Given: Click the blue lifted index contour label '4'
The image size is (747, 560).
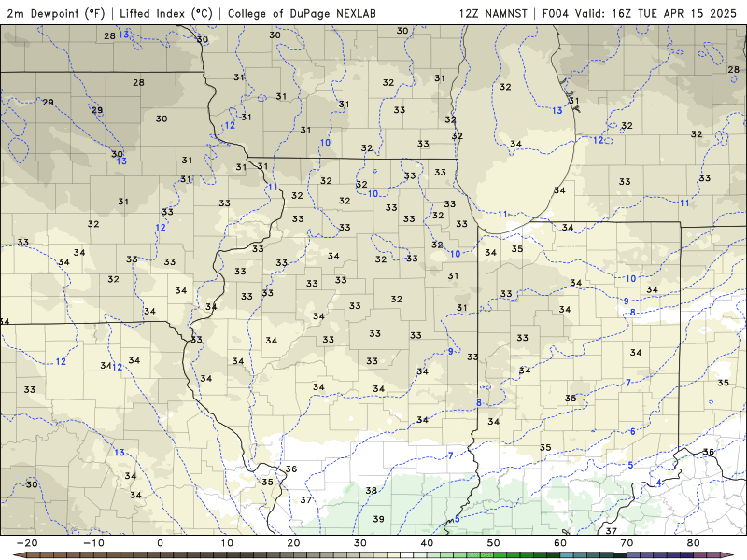Looking at the screenshot, I should click(x=659, y=483).
